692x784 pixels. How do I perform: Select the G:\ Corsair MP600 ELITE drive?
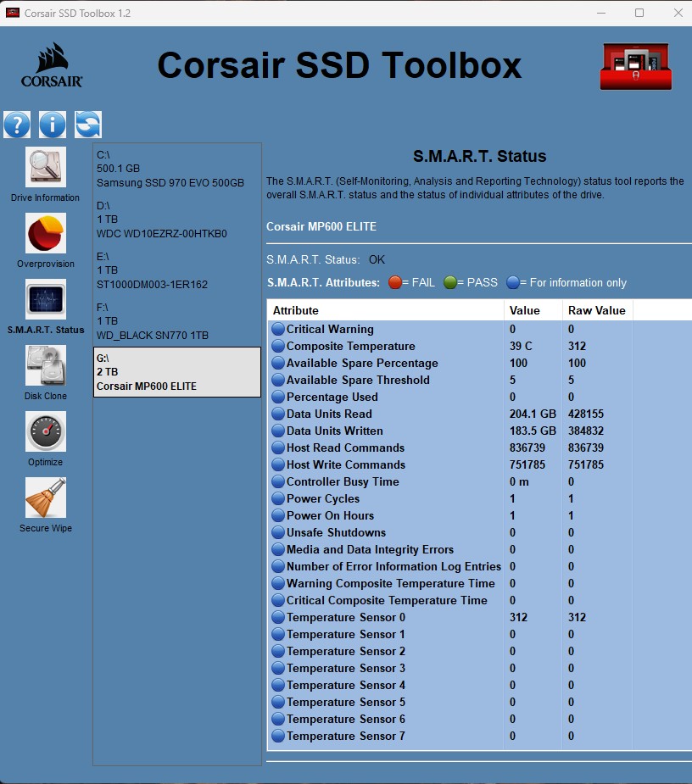coord(177,372)
